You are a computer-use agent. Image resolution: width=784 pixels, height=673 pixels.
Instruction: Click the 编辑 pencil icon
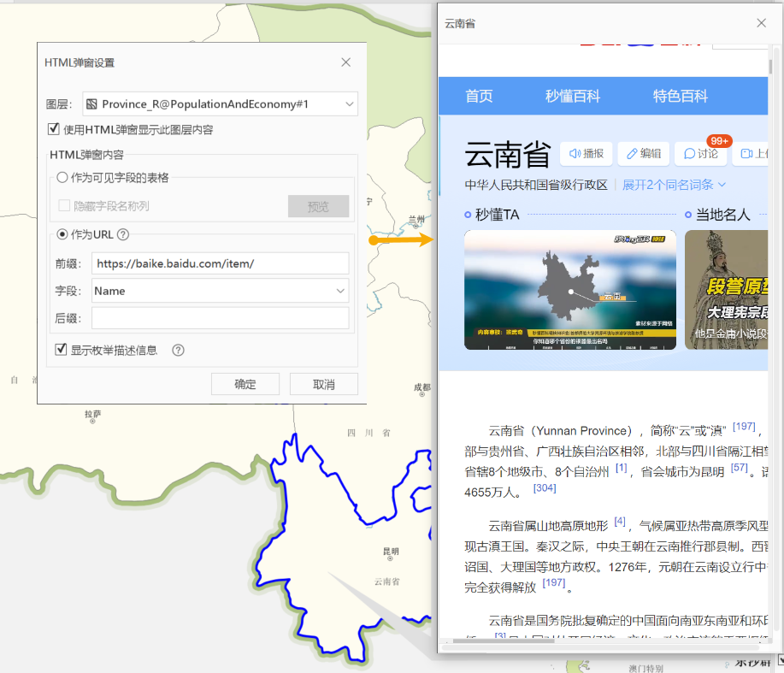click(x=633, y=154)
